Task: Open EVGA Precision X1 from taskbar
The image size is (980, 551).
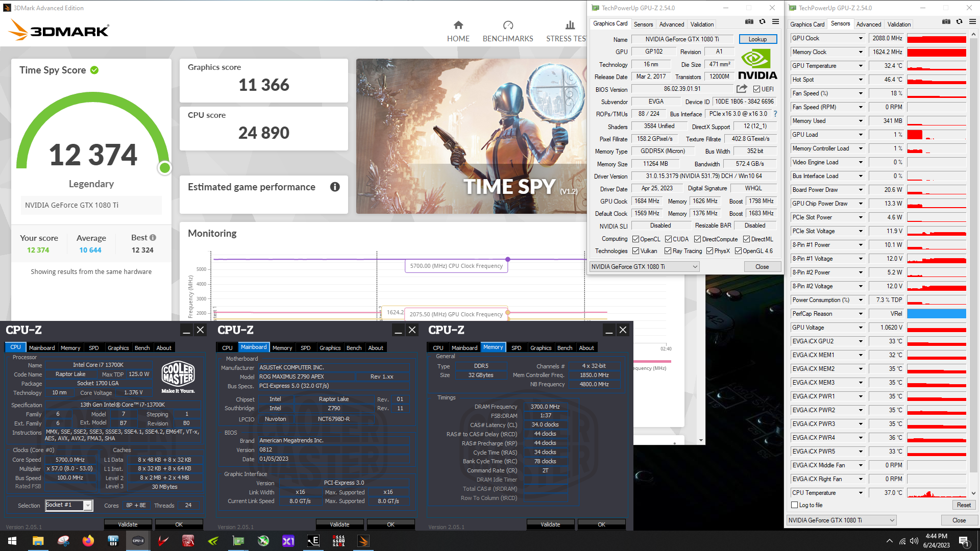Action: pyautogui.click(x=288, y=541)
